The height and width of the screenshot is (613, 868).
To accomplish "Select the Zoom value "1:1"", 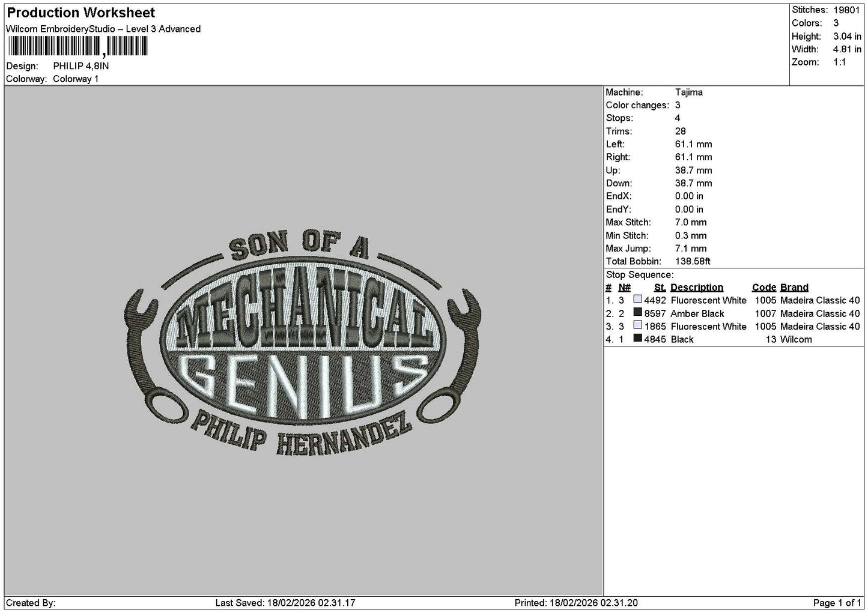I will (840, 62).
